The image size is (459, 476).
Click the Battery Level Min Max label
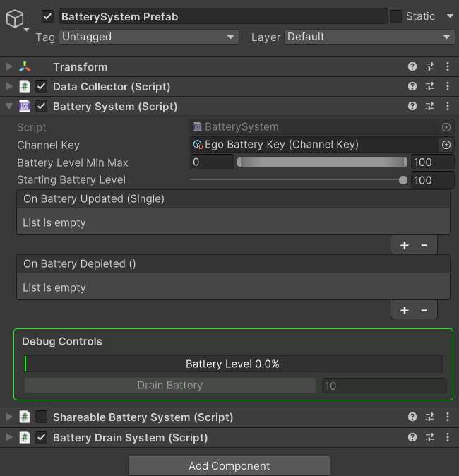coord(73,162)
